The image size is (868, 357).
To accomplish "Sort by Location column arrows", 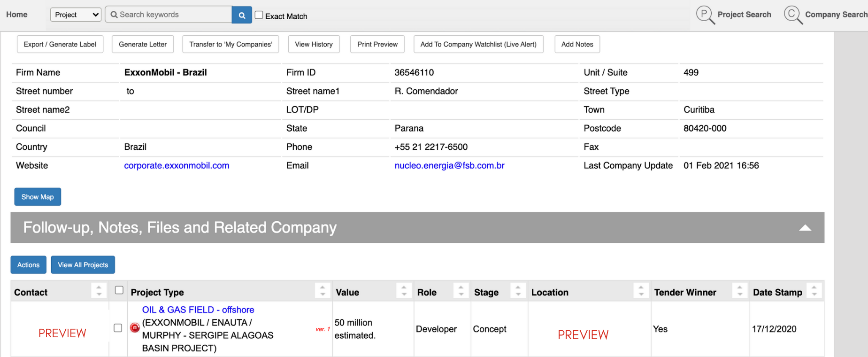I will (641, 291).
